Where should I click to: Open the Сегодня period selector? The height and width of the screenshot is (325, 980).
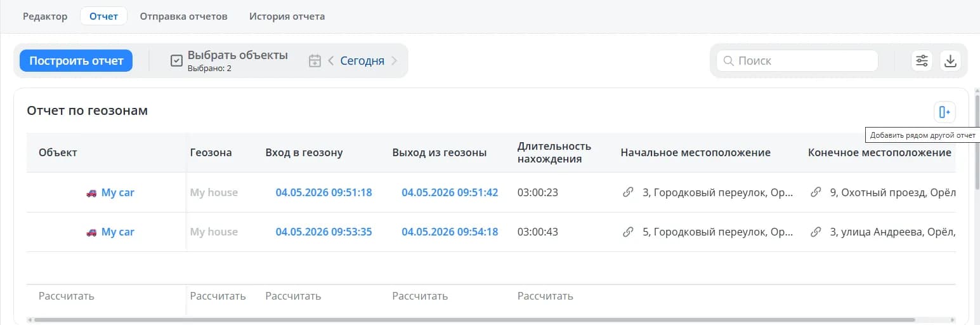362,61
